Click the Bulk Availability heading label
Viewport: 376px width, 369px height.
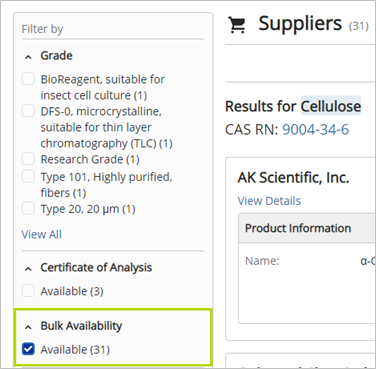(x=81, y=326)
